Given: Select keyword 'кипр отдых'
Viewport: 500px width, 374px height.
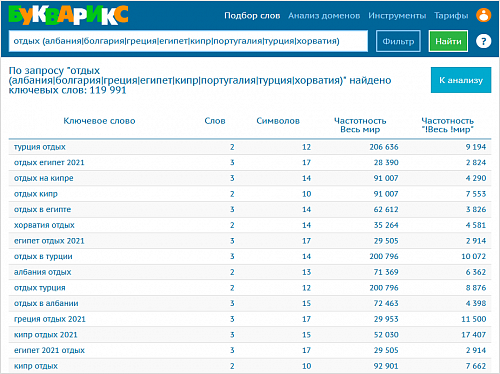Looking at the screenshot, I should pyautogui.click(x=36, y=366).
